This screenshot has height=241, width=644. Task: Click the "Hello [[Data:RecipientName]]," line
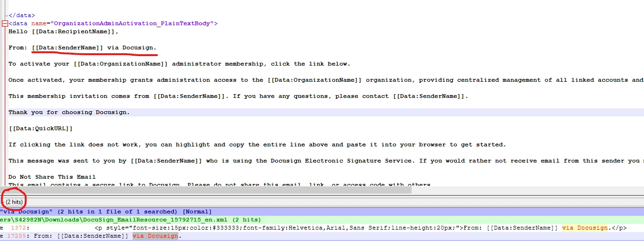point(64,31)
